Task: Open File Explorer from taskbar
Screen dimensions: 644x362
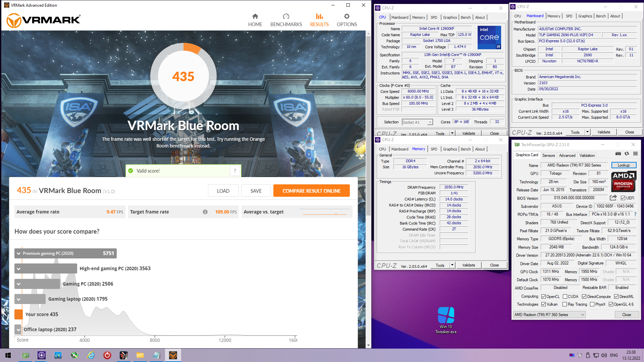Action: pos(140,355)
